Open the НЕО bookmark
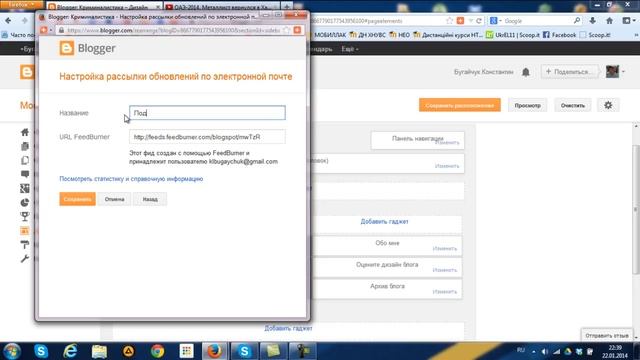The width and height of the screenshot is (640, 360). click(x=400, y=35)
